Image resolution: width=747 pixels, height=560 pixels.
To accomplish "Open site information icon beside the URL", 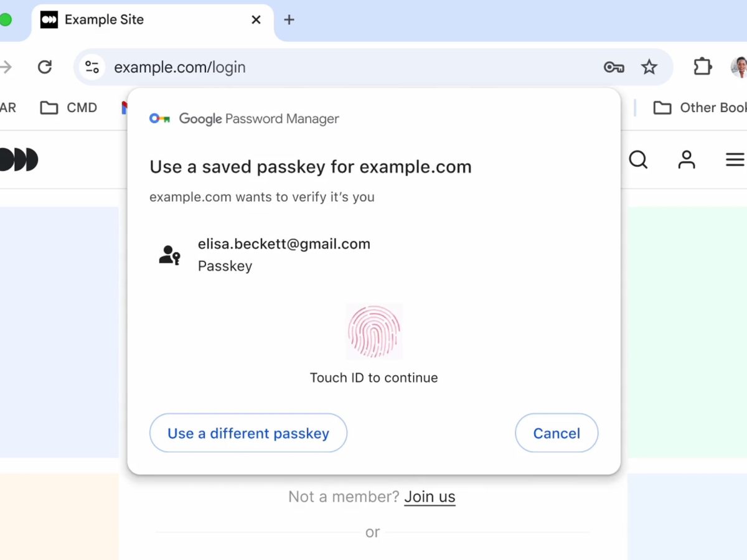I will [x=92, y=67].
